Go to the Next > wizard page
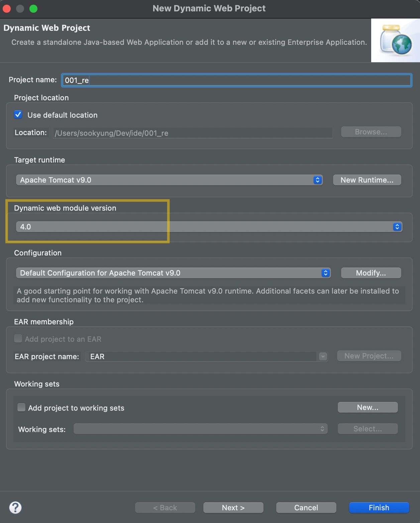This screenshot has width=420, height=523. [233, 508]
